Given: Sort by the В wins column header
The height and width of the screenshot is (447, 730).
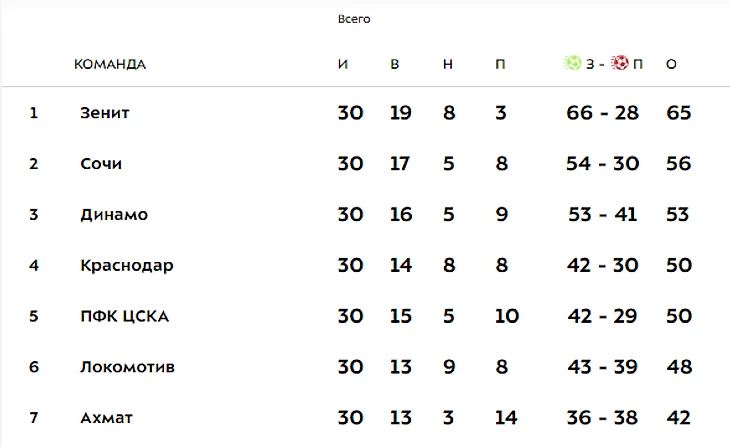Looking at the screenshot, I should coord(394,64).
